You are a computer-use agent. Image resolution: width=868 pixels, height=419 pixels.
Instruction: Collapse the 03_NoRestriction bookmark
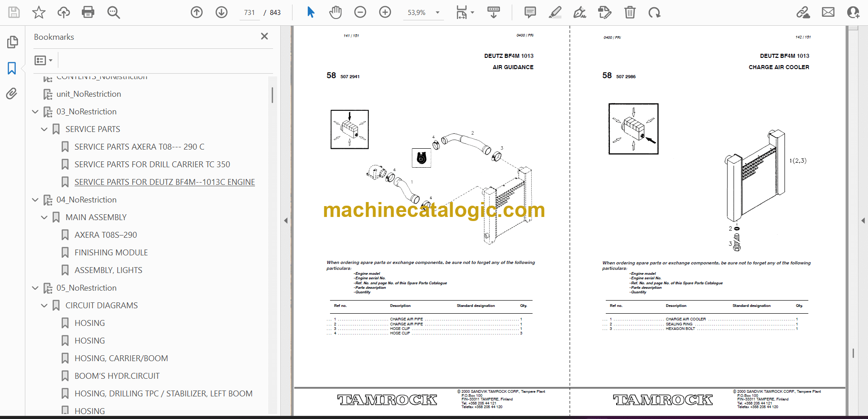click(35, 112)
